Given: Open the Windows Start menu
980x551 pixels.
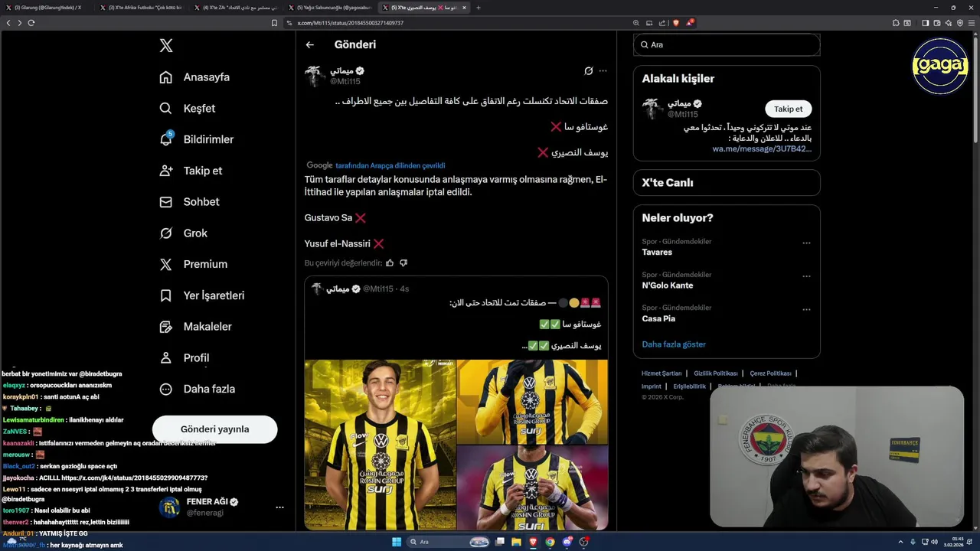Looking at the screenshot, I should [397, 542].
